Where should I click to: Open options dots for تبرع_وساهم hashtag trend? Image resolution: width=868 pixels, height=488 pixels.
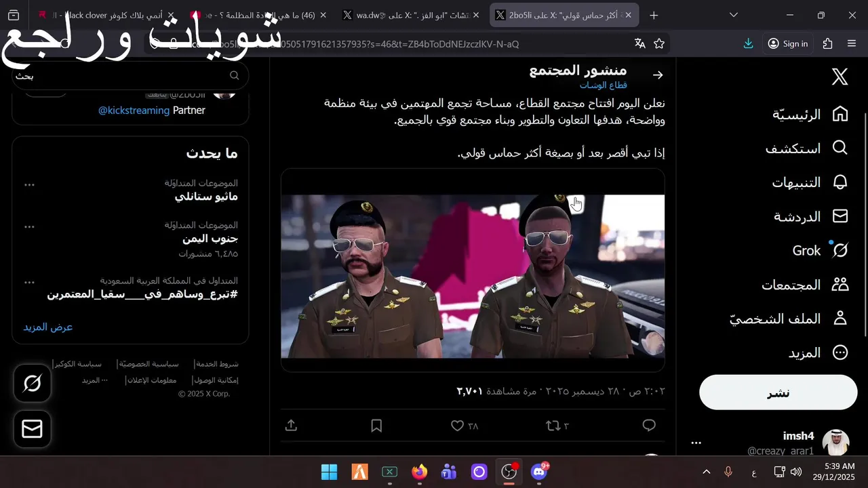[29, 282]
